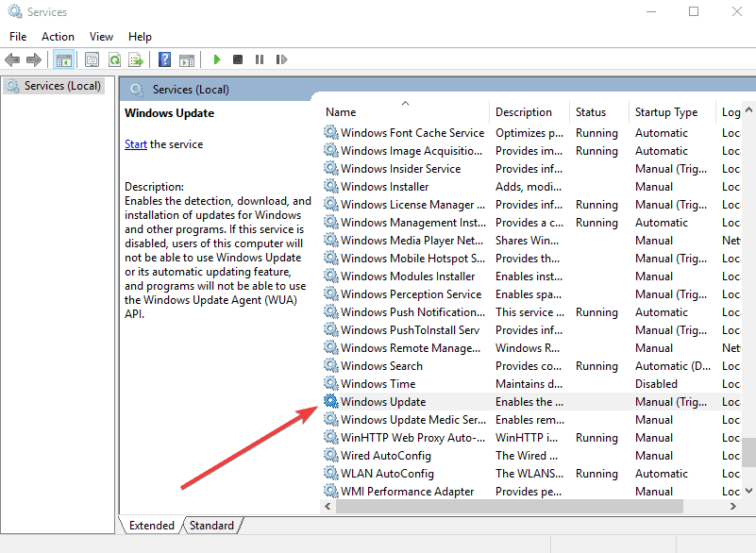Click Running status of Windows Search
The height and width of the screenshot is (553, 756).
coord(596,366)
